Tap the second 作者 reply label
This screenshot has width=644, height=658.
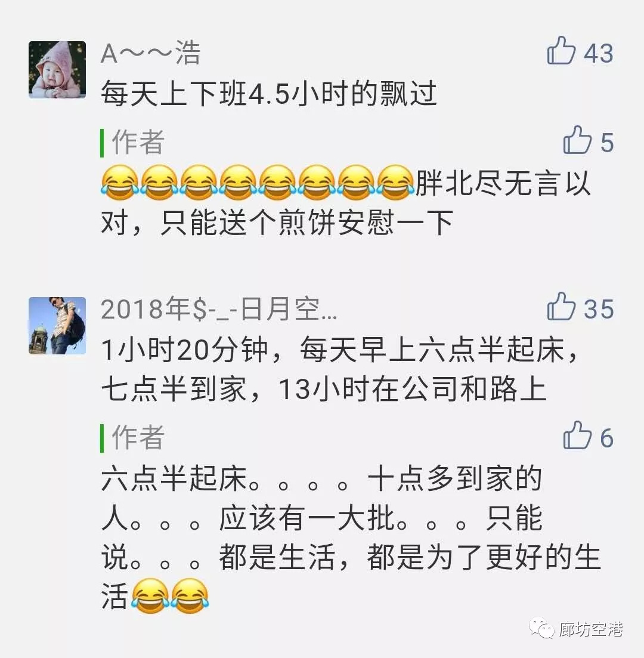[138, 438]
